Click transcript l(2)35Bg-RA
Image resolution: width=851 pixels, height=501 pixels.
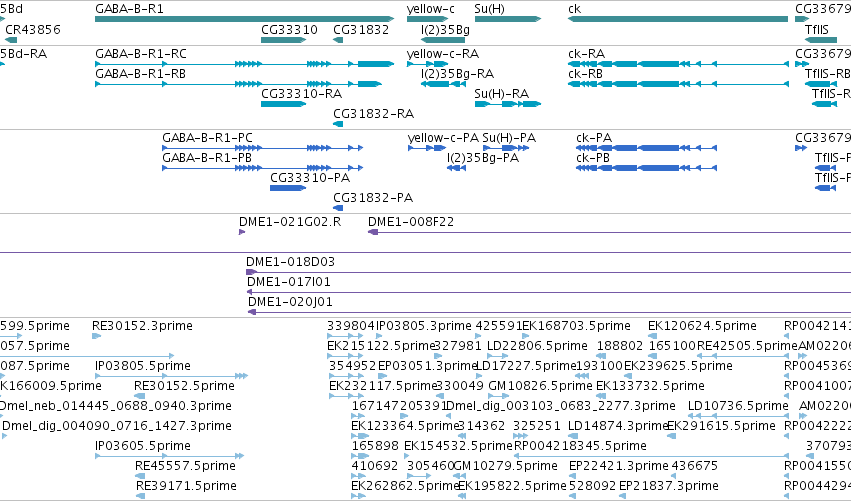457,74
